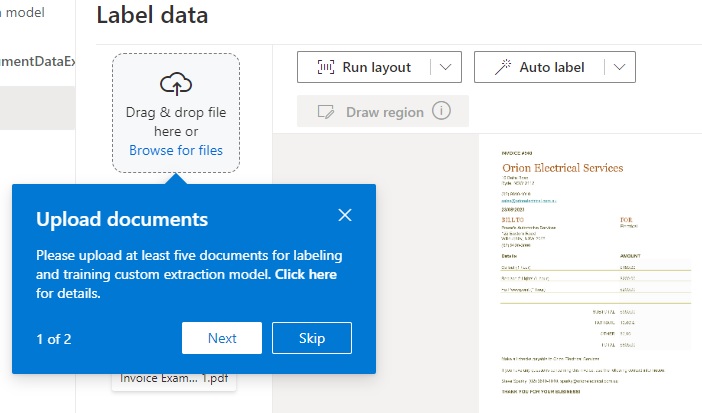Click the Label data heading
702x413 pixels.
click(x=152, y=15)
